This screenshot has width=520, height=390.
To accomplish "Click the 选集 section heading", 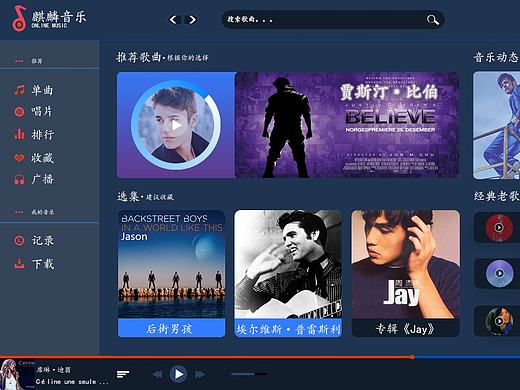I will [128, 196].
